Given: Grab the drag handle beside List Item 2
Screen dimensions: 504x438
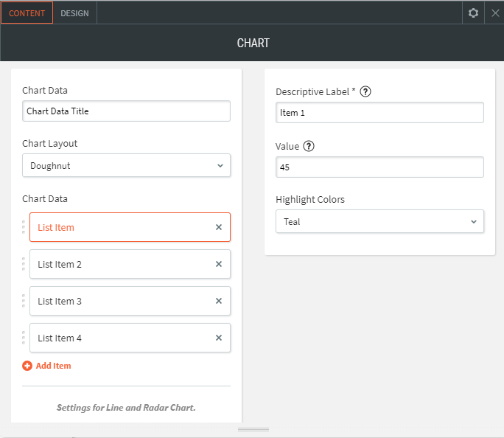Looking at the screenshot, I should click(24, 264).
